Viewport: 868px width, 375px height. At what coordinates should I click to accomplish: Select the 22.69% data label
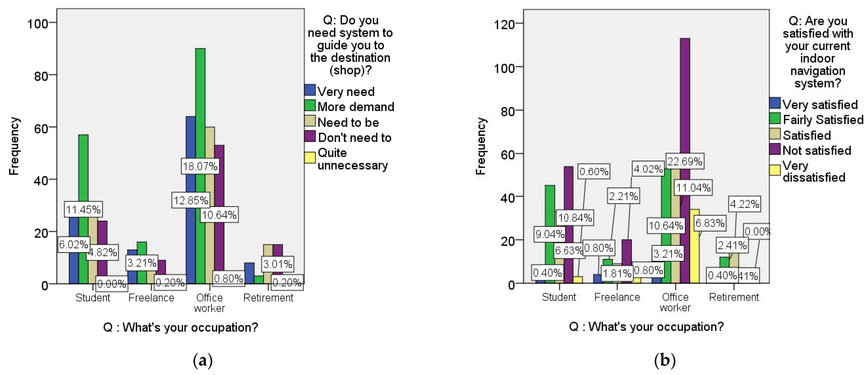pos(685,161)
